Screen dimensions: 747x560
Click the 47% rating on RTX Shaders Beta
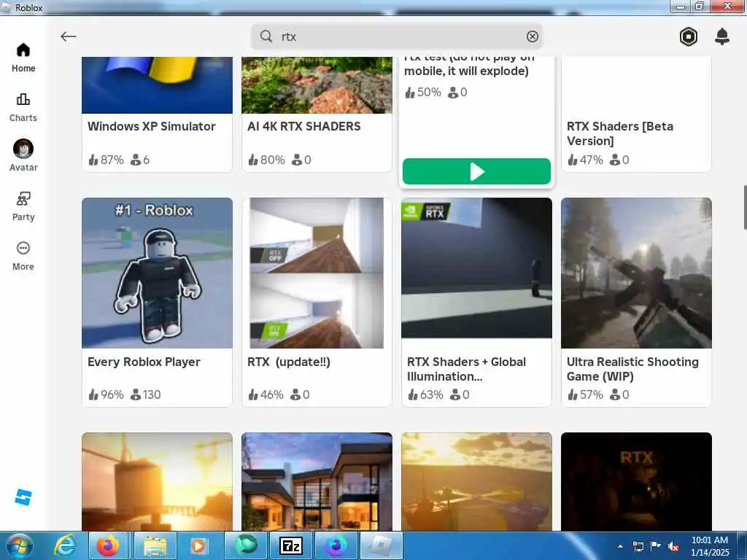585,160
